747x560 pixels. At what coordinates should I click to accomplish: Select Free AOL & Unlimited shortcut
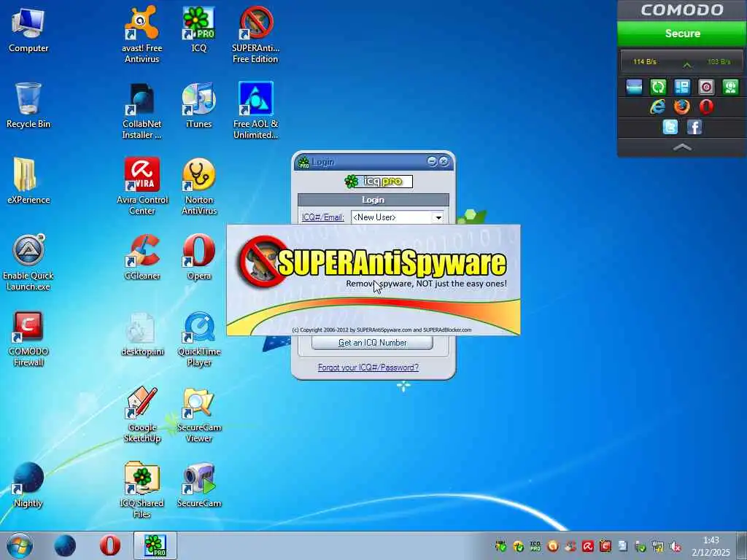pyautogui.click(x=255, y=111)
